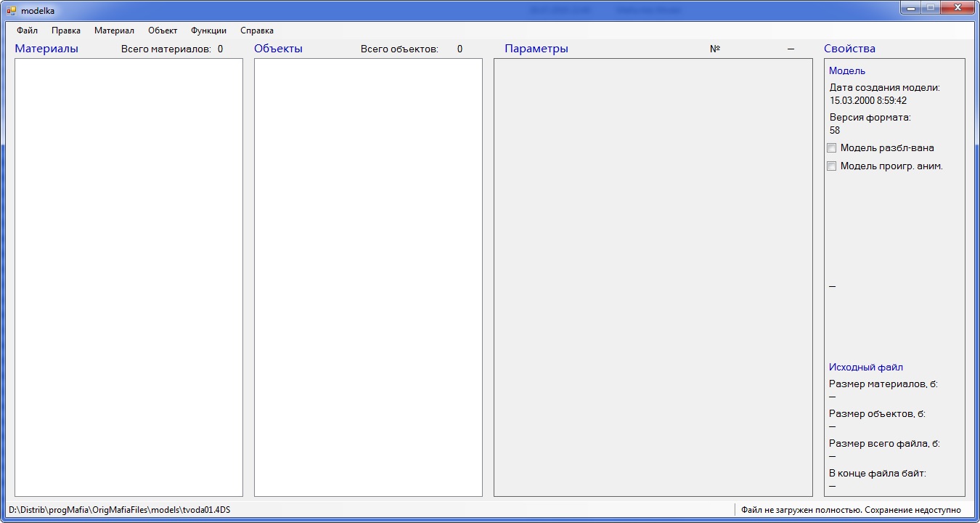The height and width of the screenshot is (523, 980).
Task: Click the 'Файл не загружен полностью' status message
Action: coord(851,510)
